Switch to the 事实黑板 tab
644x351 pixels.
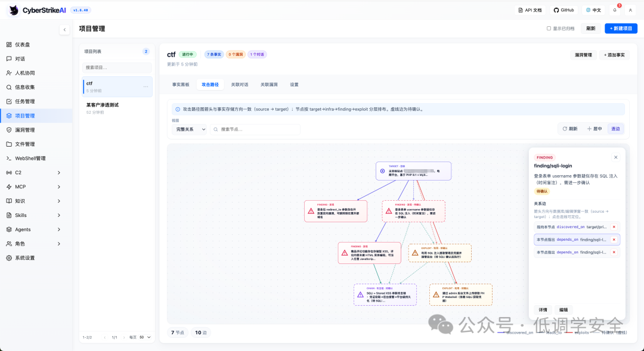[181, 85]
